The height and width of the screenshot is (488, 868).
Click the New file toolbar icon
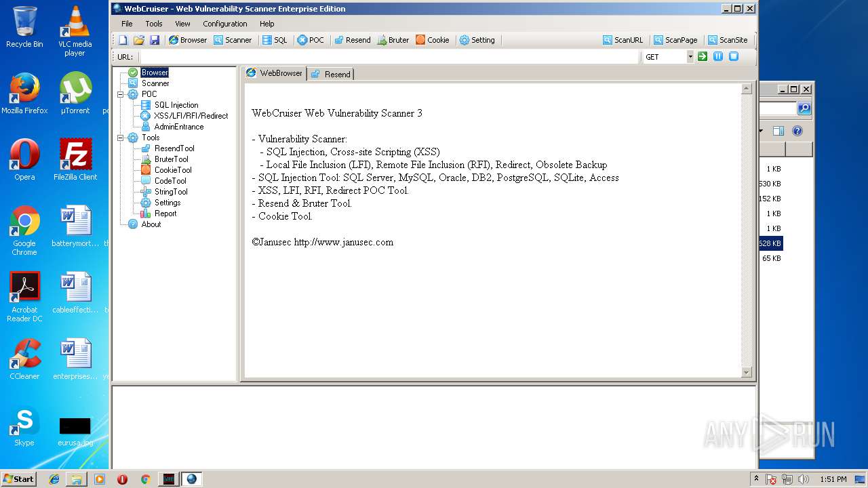click(123, 40)
